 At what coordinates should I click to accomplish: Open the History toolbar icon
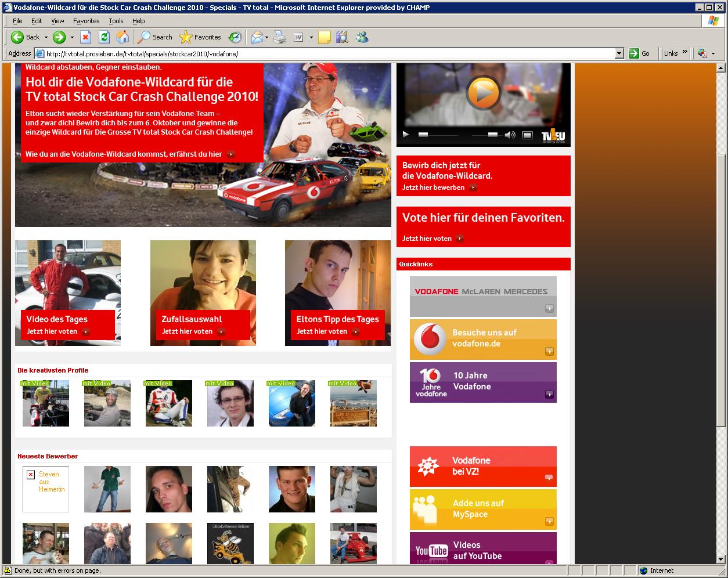[x=235, y=37]
